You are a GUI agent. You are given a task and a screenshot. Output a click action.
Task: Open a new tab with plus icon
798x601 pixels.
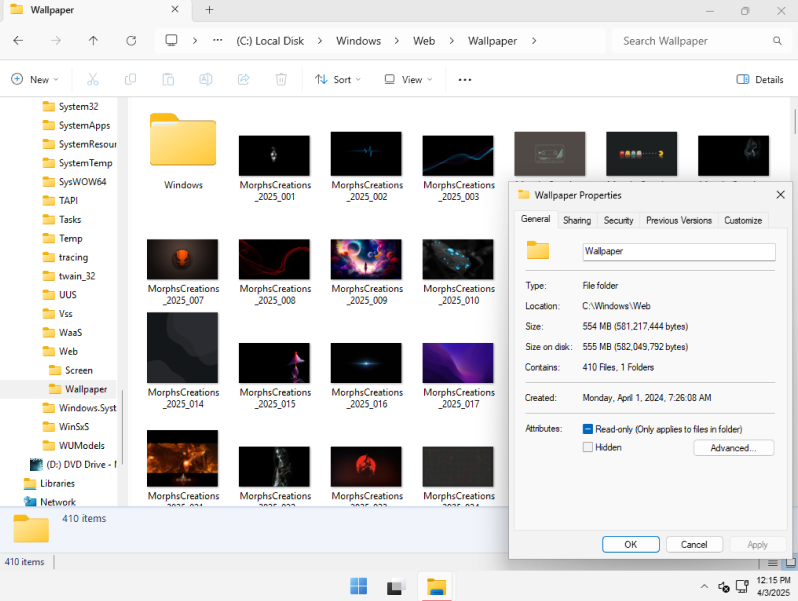click(209, 10)
